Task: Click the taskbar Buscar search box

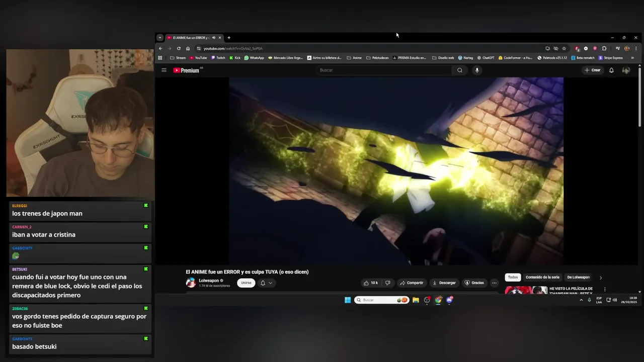Action: tap(381, 300)
